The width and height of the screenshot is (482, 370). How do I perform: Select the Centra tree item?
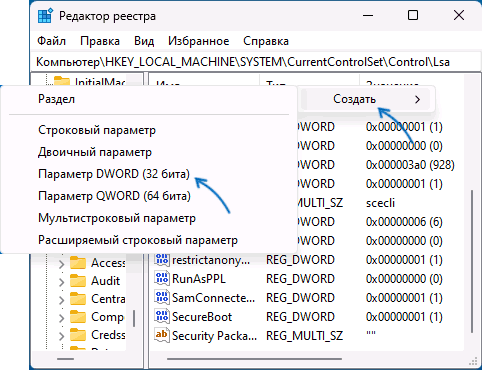[x=108, y=299]
